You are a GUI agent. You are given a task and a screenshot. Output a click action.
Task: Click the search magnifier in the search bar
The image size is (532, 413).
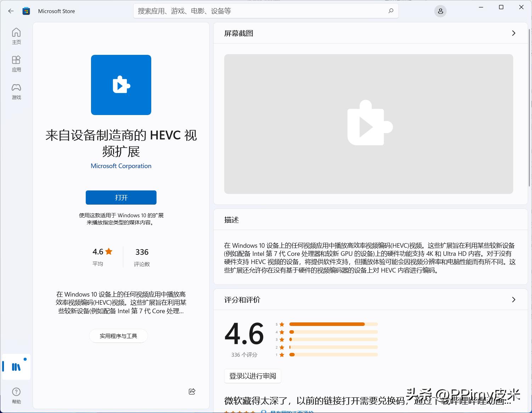(391, 11)
